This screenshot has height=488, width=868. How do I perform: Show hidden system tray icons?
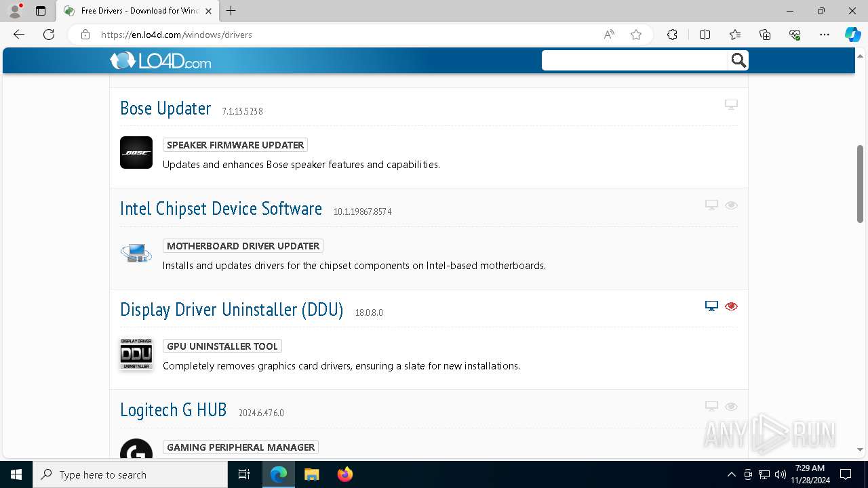point(731,474)
